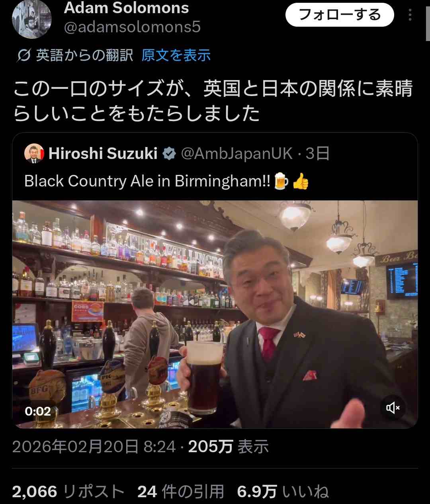Show original text via 原文を表示
Screen dimensions: 430x504
(176, 55)
